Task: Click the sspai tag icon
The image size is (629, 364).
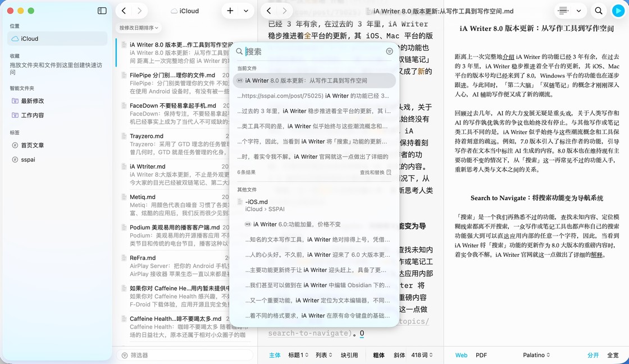Action: tap(15, 159)
